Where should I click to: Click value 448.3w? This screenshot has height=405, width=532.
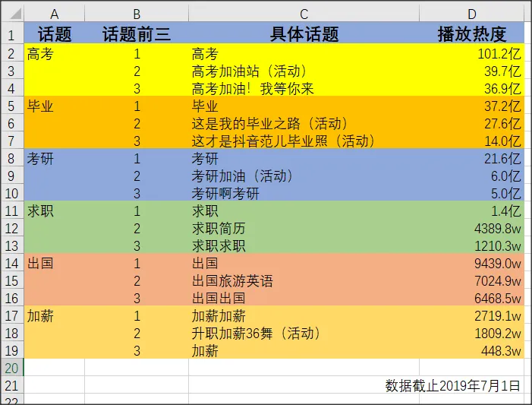501,350
